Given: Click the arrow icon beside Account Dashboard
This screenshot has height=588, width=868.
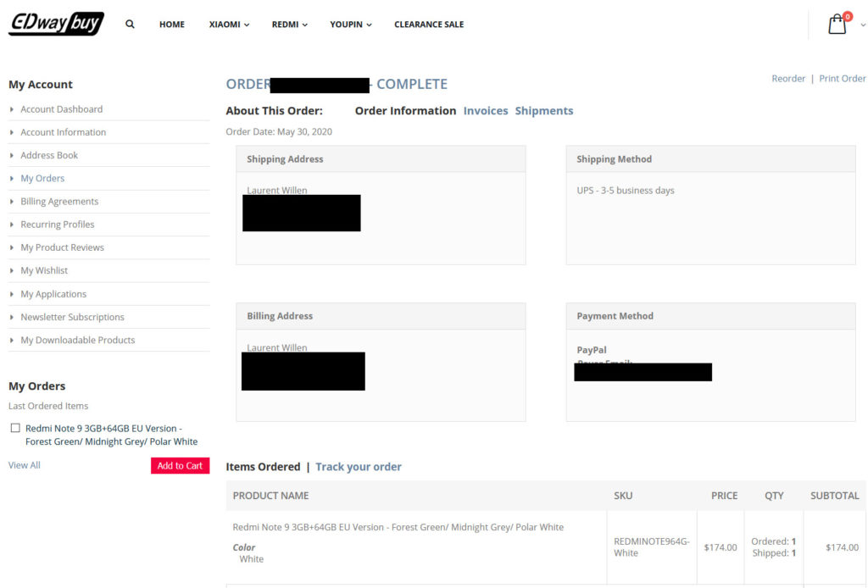Looking at the screenshot, I should (x=10, y=109).
